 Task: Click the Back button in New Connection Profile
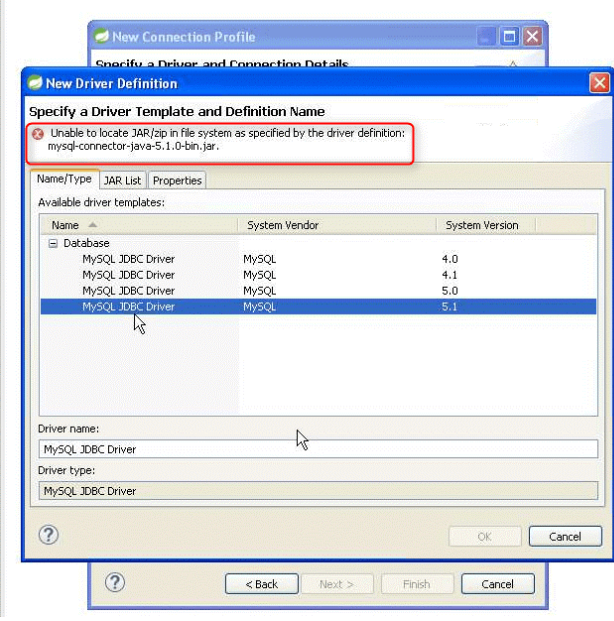[262, 584]
